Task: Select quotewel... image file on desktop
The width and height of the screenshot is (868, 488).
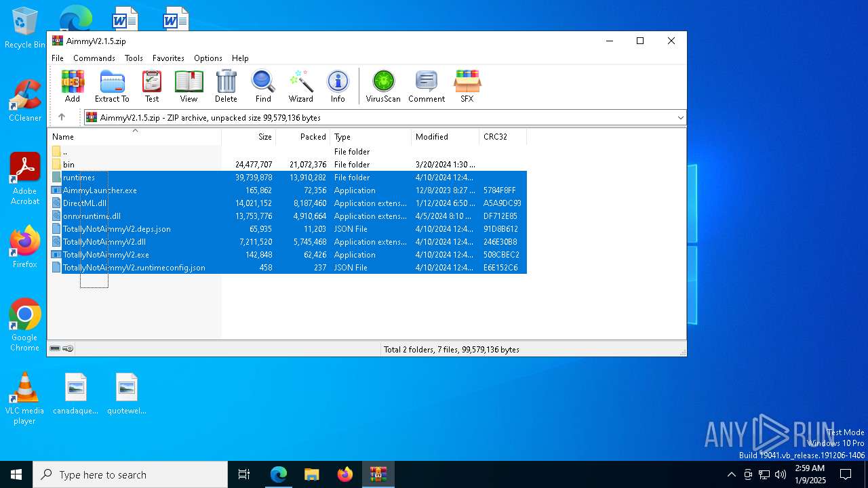Action: tap(127, 394)
